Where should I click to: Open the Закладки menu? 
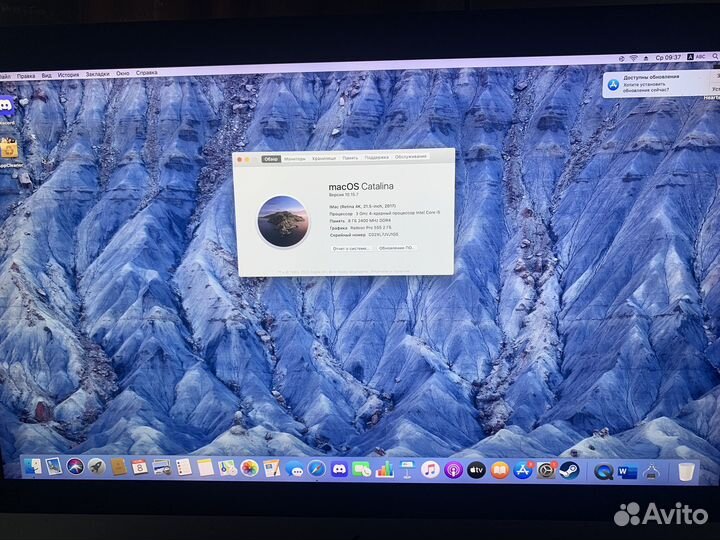pos(97,74)
